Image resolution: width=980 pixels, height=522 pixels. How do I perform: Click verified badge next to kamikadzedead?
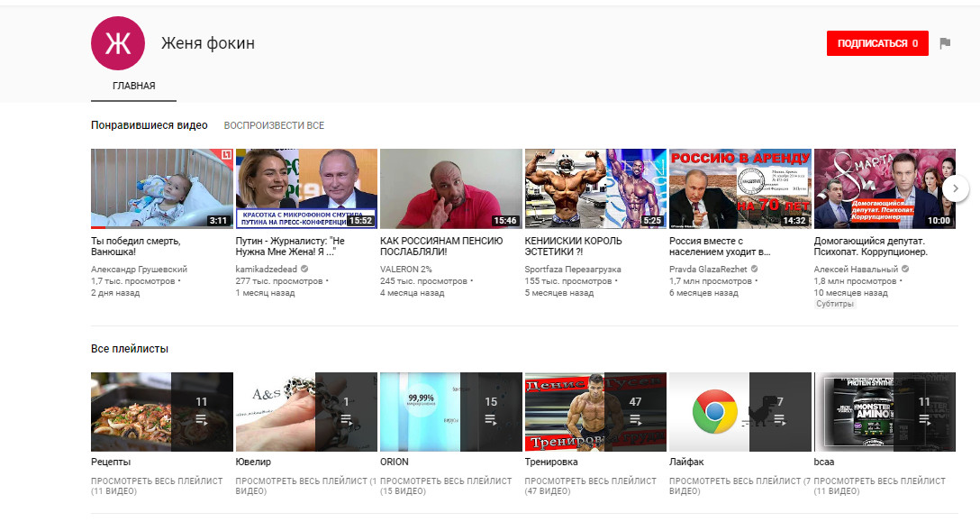pos(304,270)
